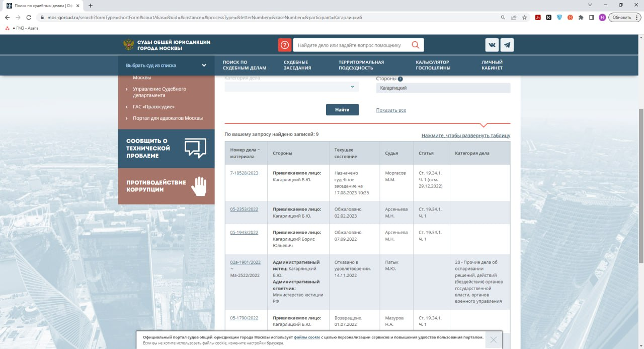Click text По вашему запросу найдено записей: 9

point(272,134)
